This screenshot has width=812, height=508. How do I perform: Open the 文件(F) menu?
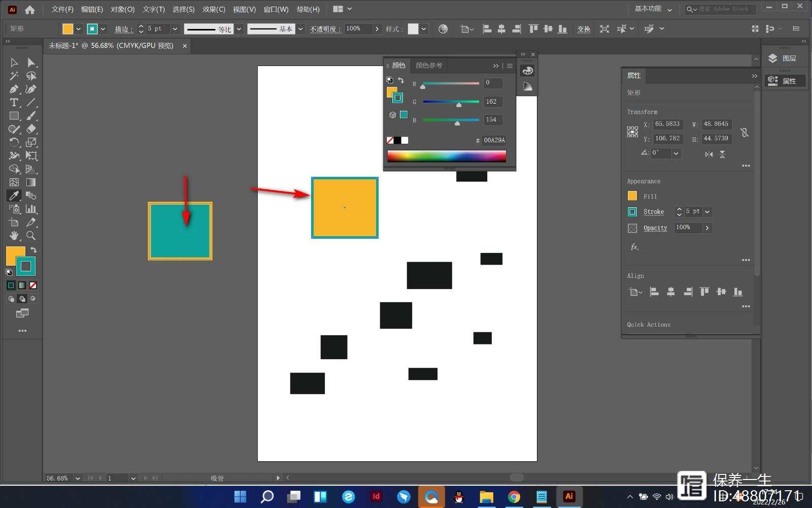pos(62,9)
